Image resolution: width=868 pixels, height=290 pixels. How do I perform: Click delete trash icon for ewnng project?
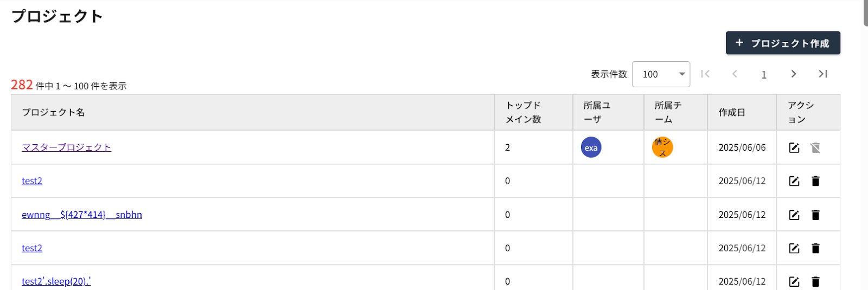[815, 215]
